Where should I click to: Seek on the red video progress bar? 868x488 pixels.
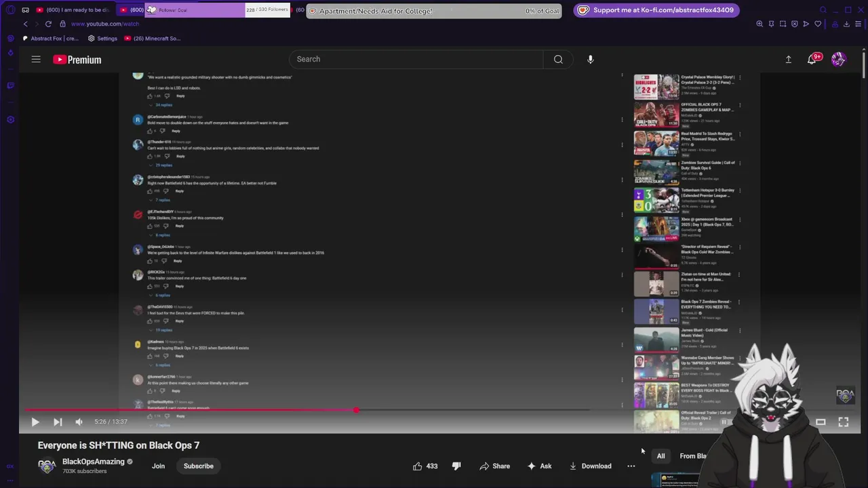coord(307,410)
